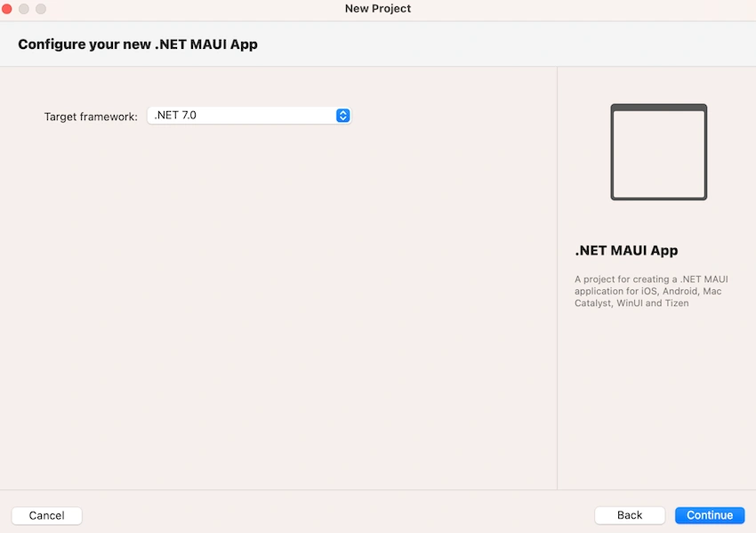The height and width of the screenshot is (533, 756).
Task: Click the minimize window button
Action: 24,9
